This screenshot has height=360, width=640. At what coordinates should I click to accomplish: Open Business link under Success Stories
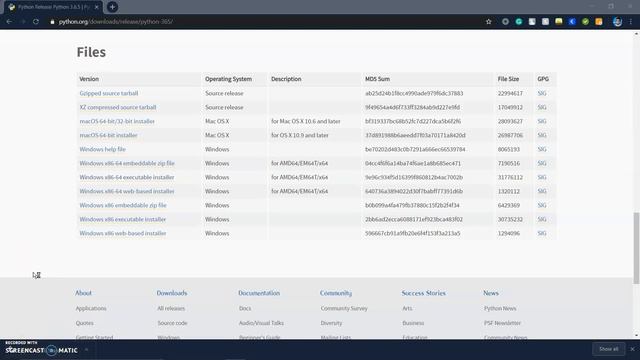point(413,323)
